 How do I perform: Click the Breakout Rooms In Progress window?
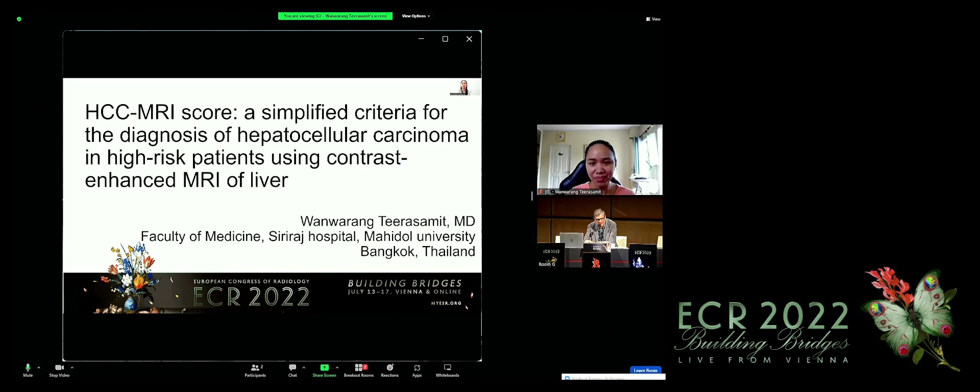pos(614,377)
